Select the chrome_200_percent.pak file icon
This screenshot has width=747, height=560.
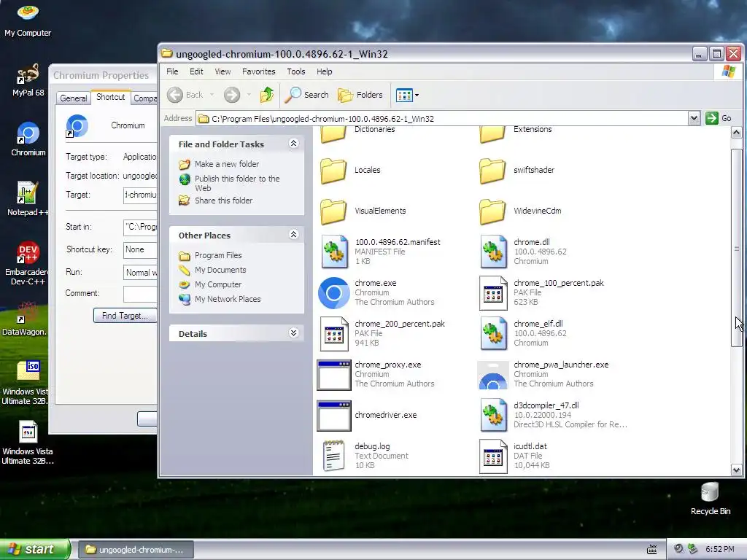click(333, 333)
